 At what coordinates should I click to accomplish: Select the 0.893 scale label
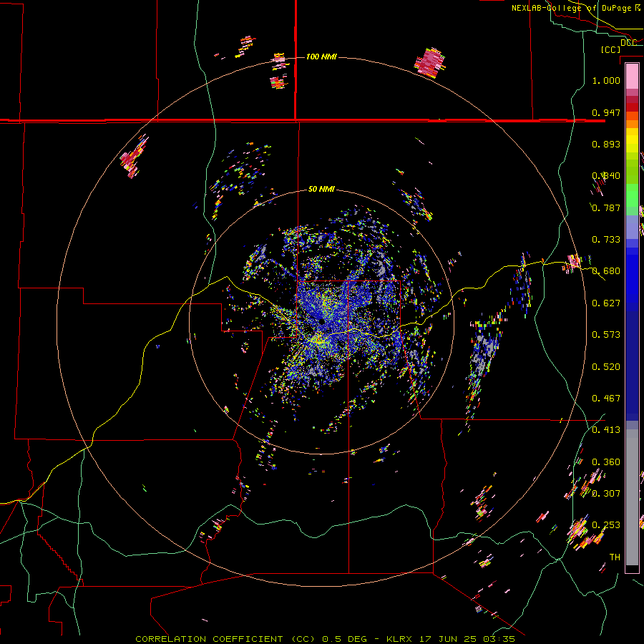pos(606,144)
